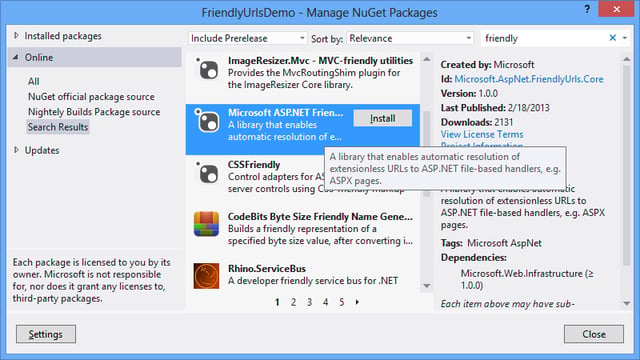Select Nightely Builds Package source
The width and height of the screenshot is (640, 360).
pyautogui.click(x=94, y=112)
